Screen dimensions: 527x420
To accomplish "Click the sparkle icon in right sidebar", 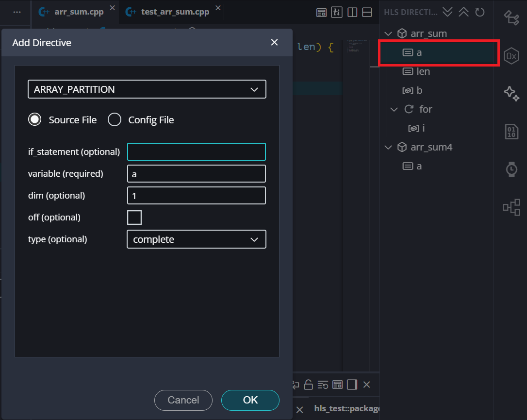I will (x=511, y=93).
